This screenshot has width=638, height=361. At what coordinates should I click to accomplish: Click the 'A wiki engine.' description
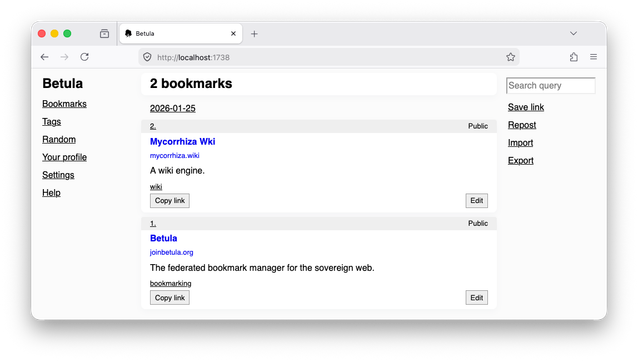pos(177,171)
